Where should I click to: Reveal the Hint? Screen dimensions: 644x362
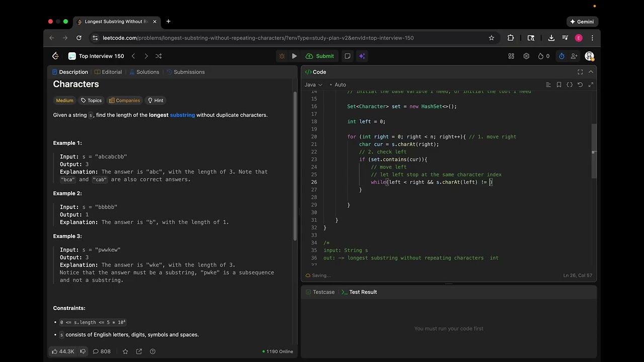155,101
